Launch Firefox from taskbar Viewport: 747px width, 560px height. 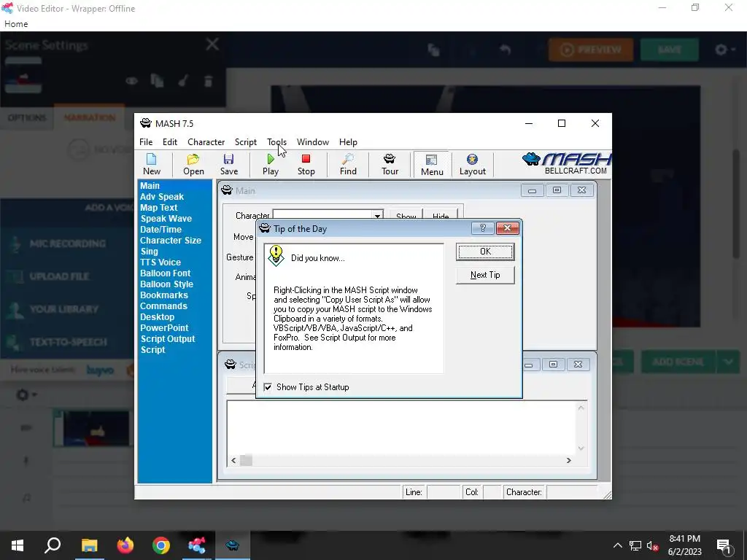pyautogui.click(x=125, y=545)
